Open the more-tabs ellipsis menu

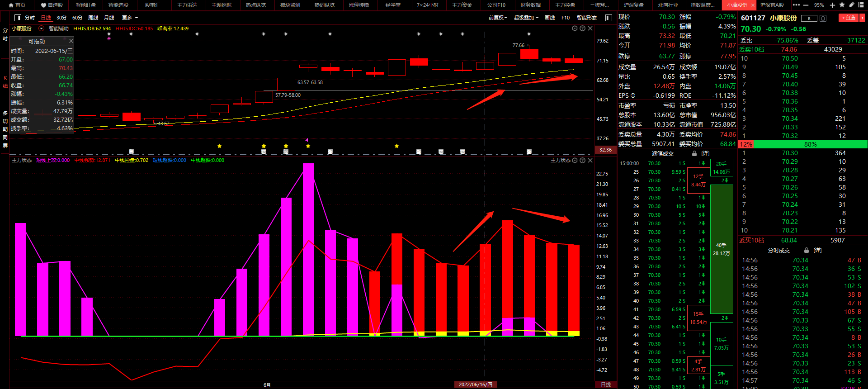click(796, 5)
